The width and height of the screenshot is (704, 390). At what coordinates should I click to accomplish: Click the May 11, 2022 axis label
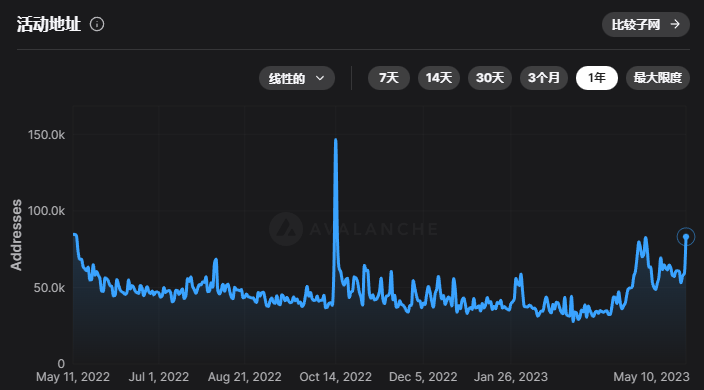(73, 377)
